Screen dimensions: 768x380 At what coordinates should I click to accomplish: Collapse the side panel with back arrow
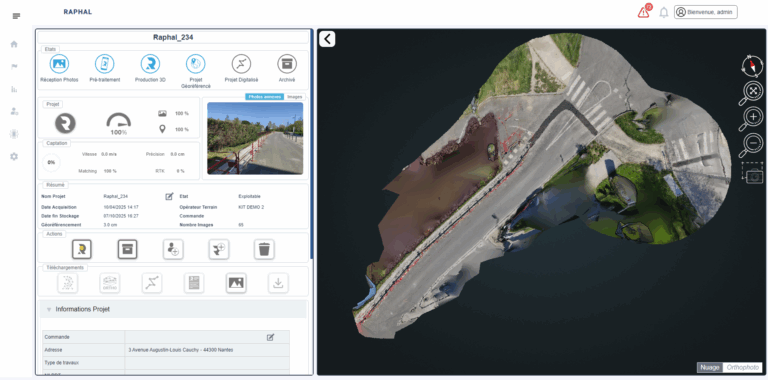click(327, 39)
